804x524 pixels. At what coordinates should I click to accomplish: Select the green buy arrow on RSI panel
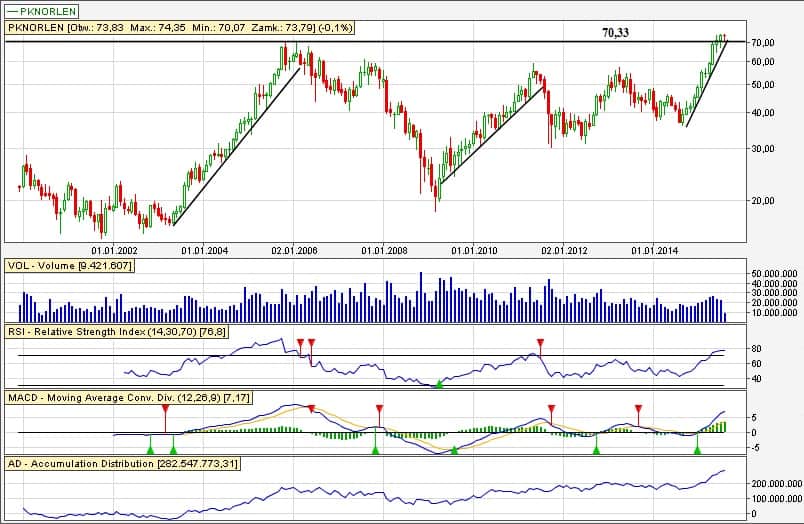pyautogui.click(x=438, y=384)
